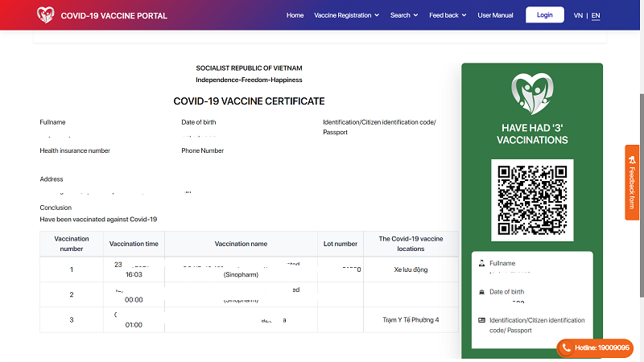Click 'Have been vaccinated against Covid-19' text
The height and width of the screenshot is (362, 644).
click(x=98, y=219)
